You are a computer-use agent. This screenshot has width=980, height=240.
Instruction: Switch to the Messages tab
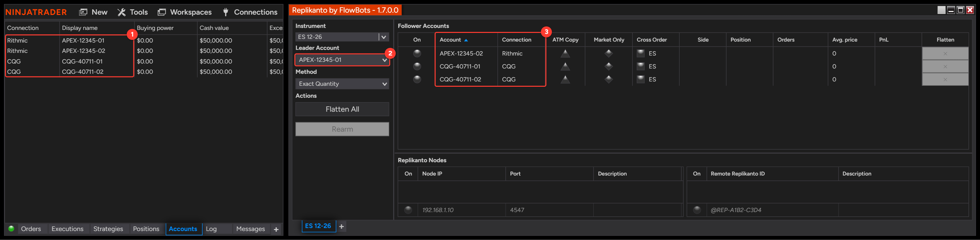coord(250,229)
